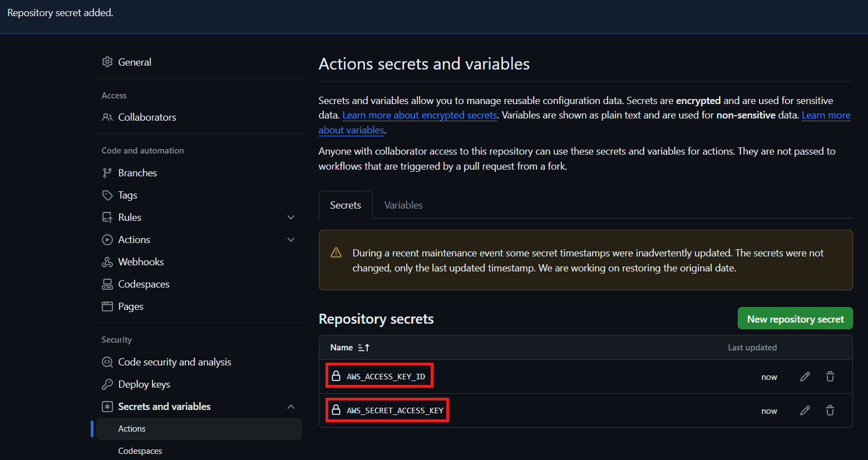Screen dimensions: 868x460
Task: Collapse Secrets and variables section chevron
Action: (291, 407)
